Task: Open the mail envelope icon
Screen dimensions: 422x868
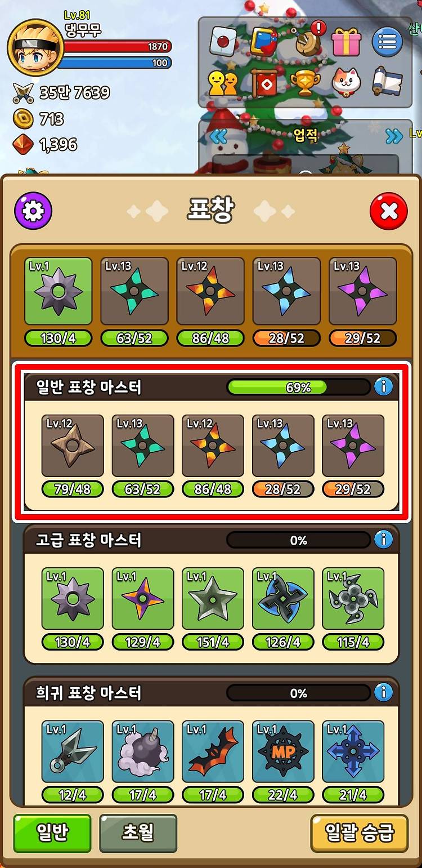Action: [x=223, y=41]
